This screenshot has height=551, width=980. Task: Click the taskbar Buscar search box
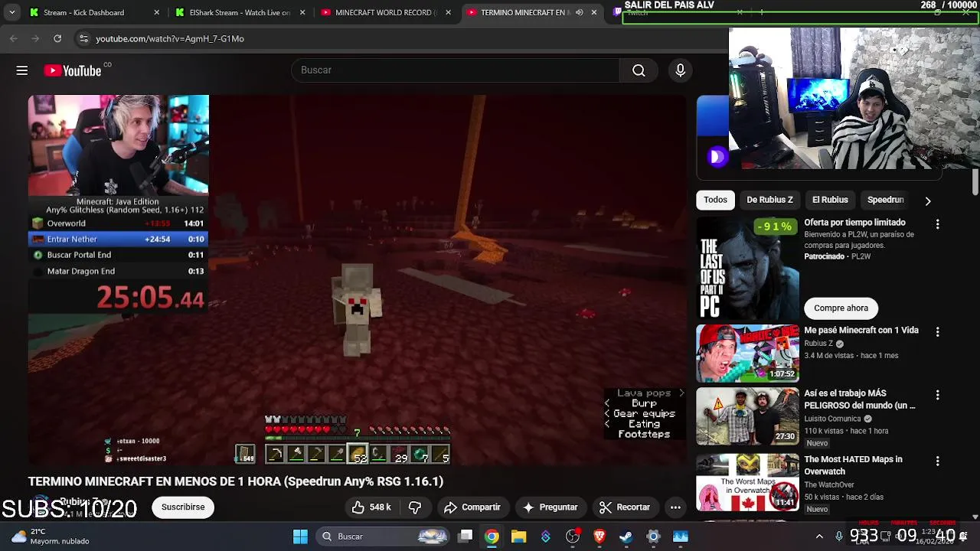coord(383,536)
